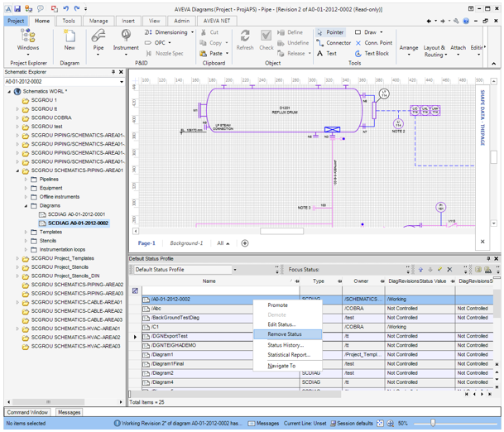Expand the Pipelines folder

(26, 180)
